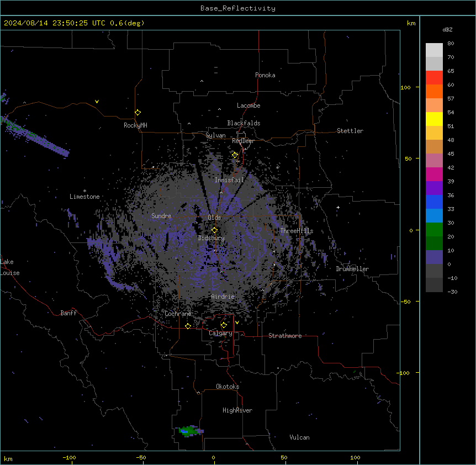Select the Olds label

pyautogui.click(x=214, y=218)
